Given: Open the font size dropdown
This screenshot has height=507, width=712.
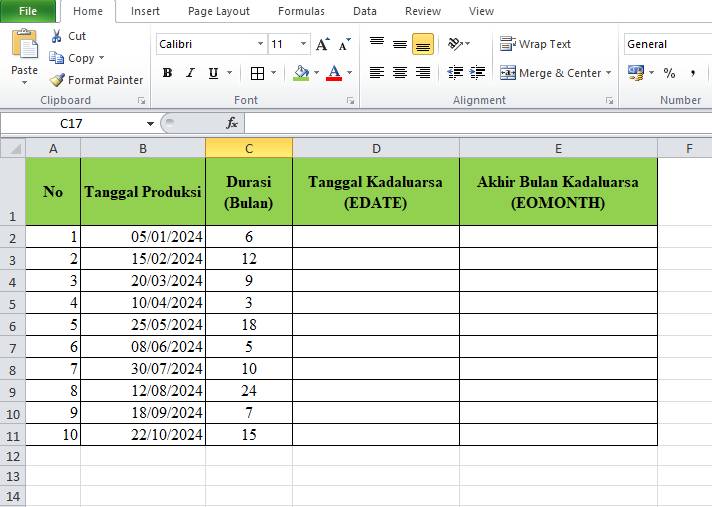Looking at the screenshot, I should pyautogui.click(x=303, y=44).
